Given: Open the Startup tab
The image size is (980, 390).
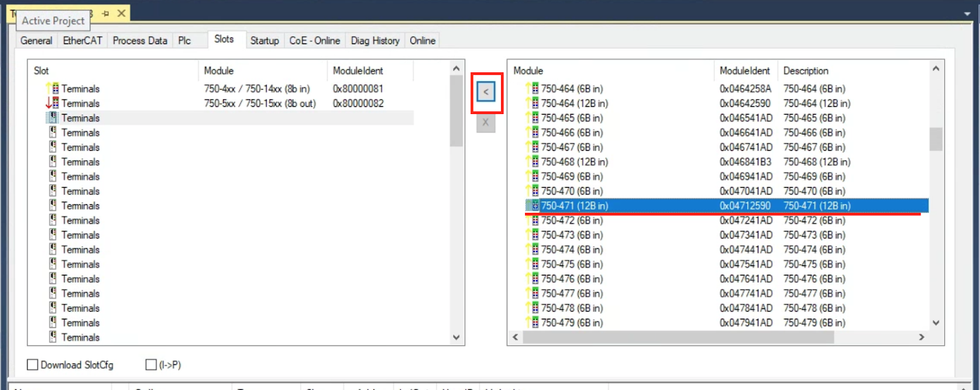Looking at the screenshot, I should [x=265, y=40].
